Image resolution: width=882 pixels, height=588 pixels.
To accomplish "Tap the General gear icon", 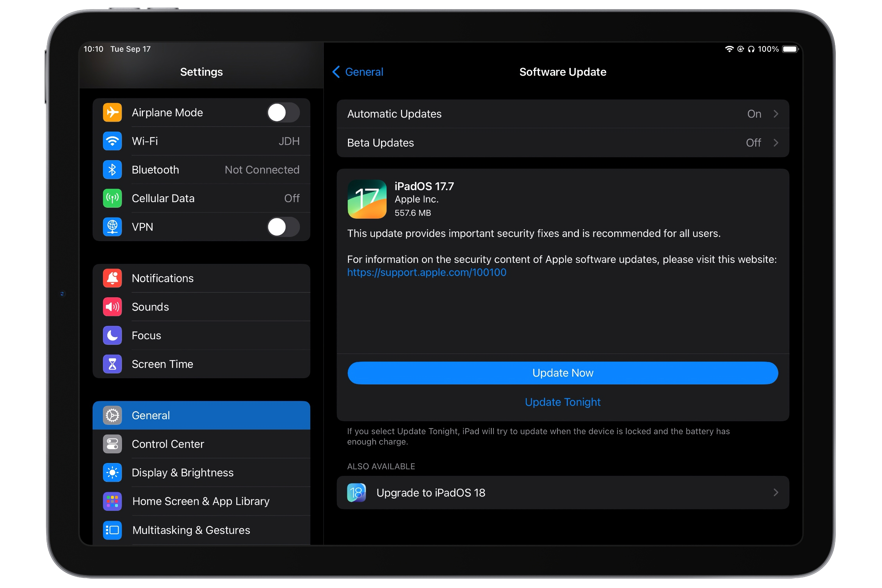I will click(112, 416).
